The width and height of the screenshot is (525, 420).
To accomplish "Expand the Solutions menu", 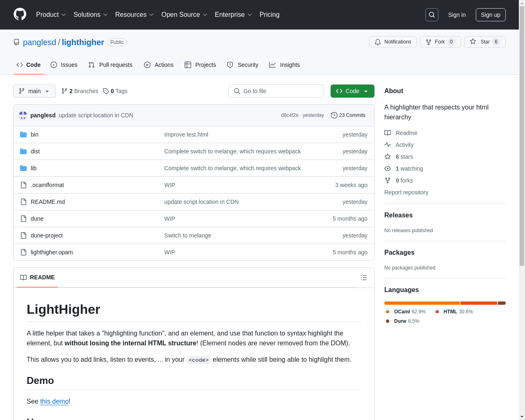I will click(x=91, y=15).
